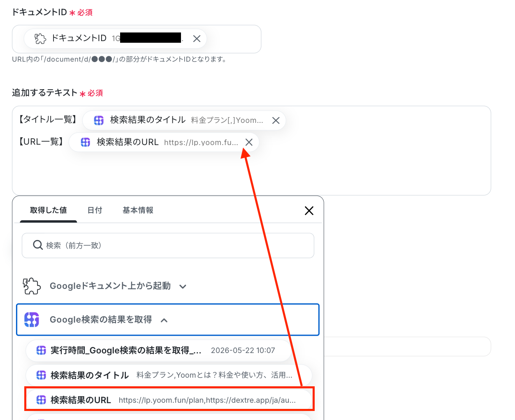Click the ドキュメントID field label
The height and width of the screenshot is (420, 515).
tap(39, 12)
